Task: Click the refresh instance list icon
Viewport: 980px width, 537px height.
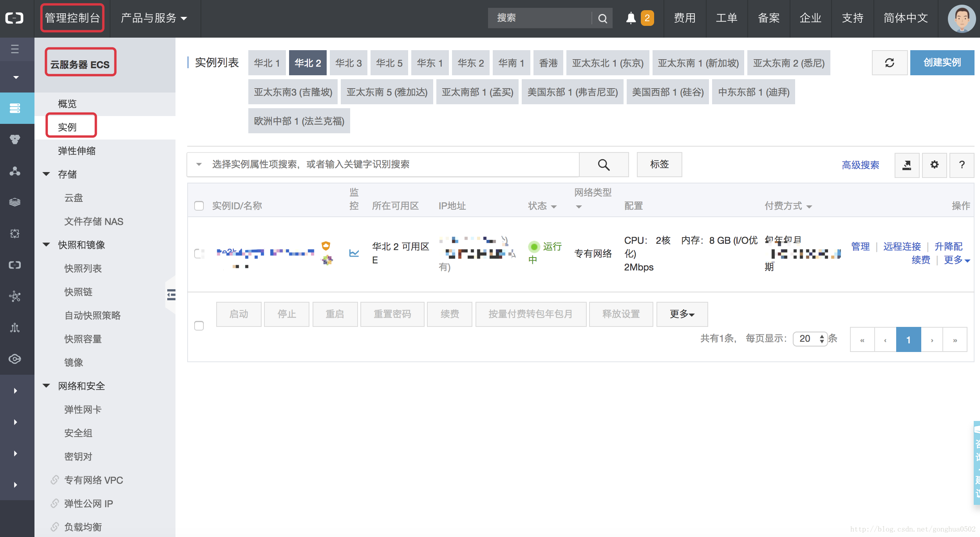Action: click(890, 63)
